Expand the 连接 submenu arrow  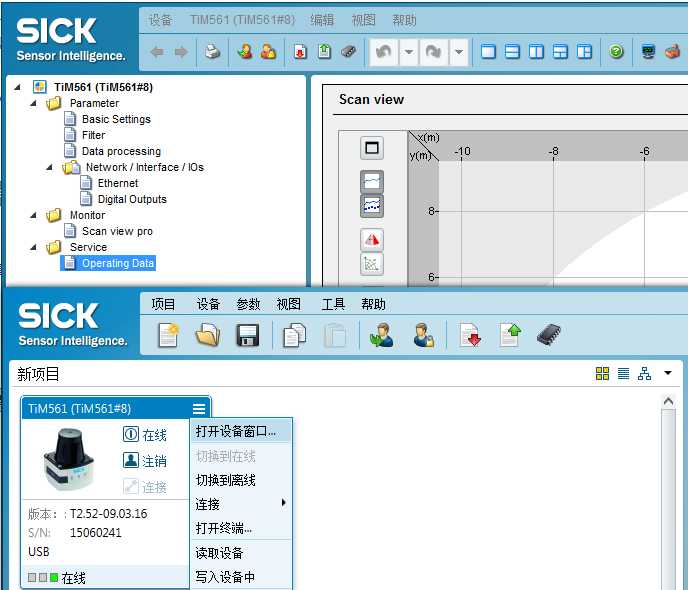tap(283, 503)
